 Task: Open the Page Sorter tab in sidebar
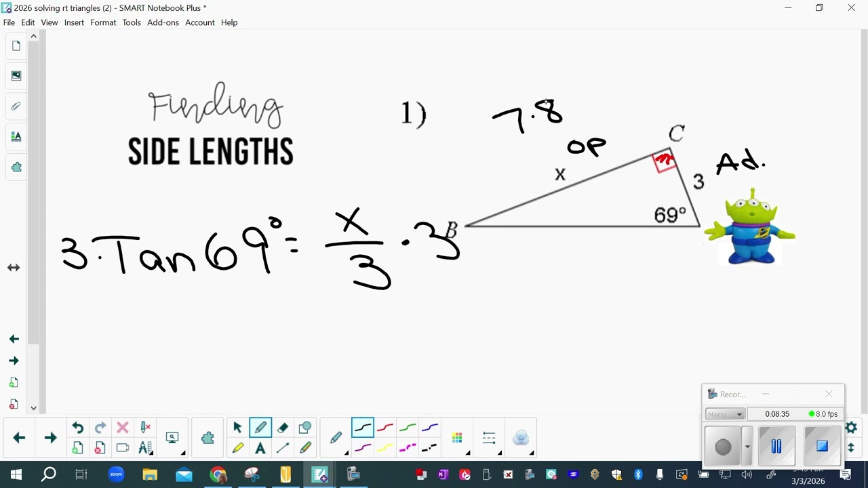coord(16,45)
